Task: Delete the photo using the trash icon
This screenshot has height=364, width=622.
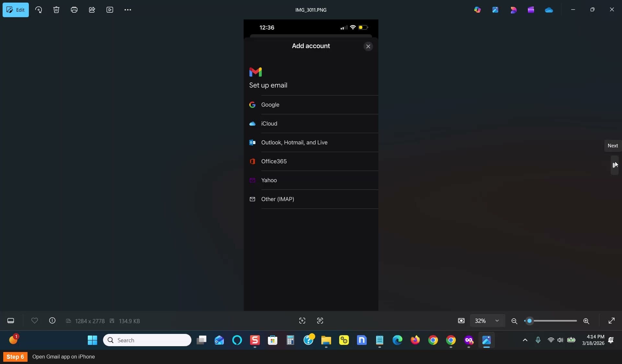Action: tap(56, 10)
